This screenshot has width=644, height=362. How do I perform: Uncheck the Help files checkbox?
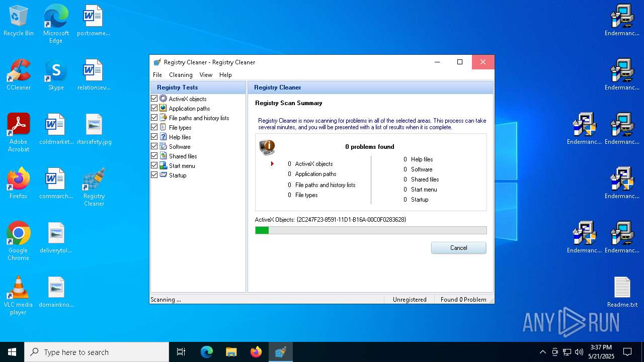click(x=154, y=137)
